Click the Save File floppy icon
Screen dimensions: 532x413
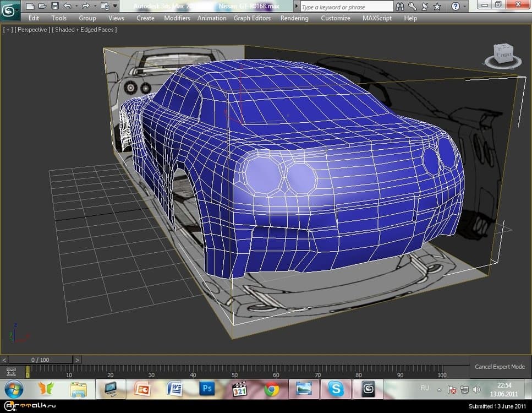tap(55, 6)
